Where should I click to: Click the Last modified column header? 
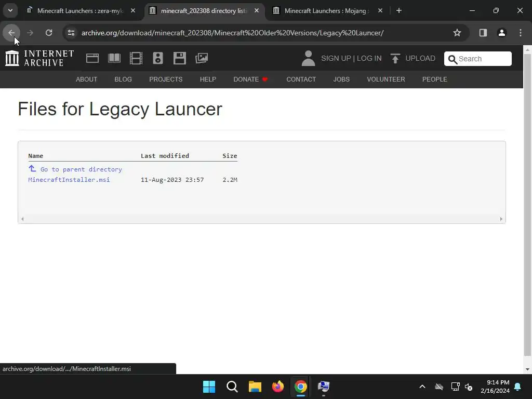165,156
